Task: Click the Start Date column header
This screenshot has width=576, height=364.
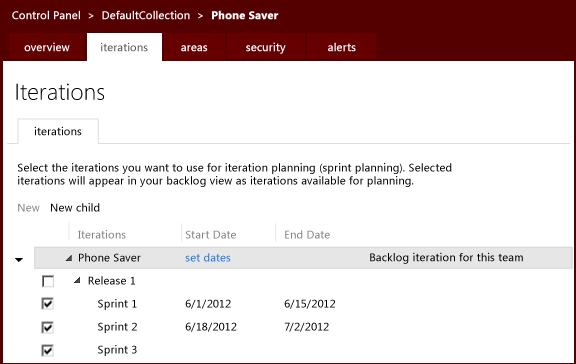Action: [x=211, y=235]
